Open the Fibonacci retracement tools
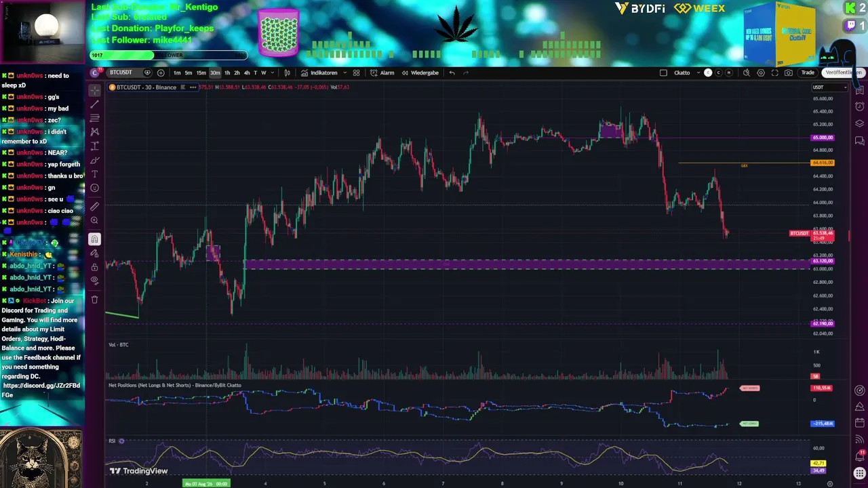This screenshot has height=488, width=868. 94,118
